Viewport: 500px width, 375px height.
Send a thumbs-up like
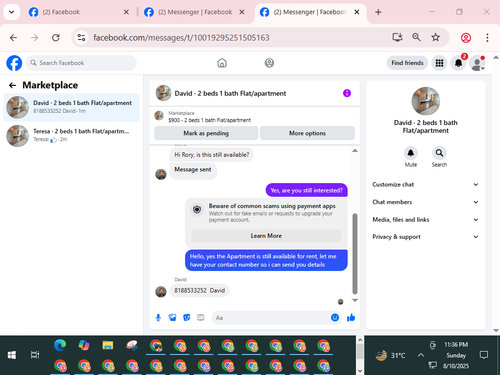[x=351, y=318]
